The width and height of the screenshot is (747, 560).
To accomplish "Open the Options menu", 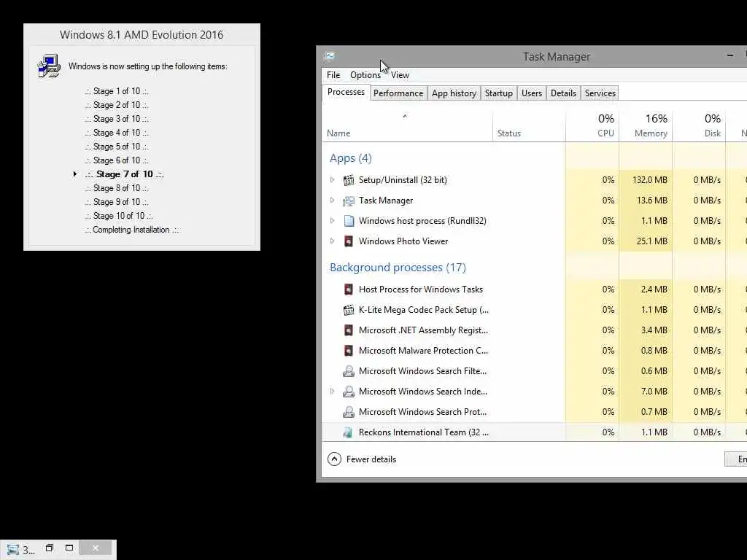I will click(x=365, y=75).
